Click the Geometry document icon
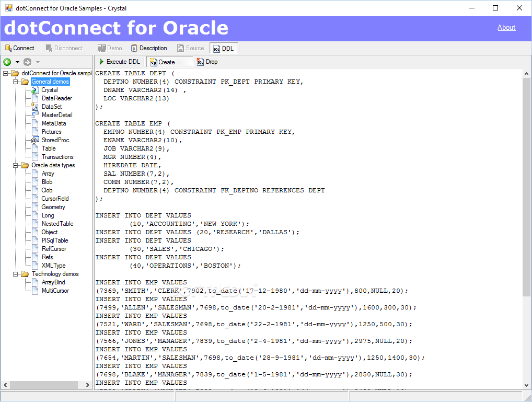 coord(35,207)
